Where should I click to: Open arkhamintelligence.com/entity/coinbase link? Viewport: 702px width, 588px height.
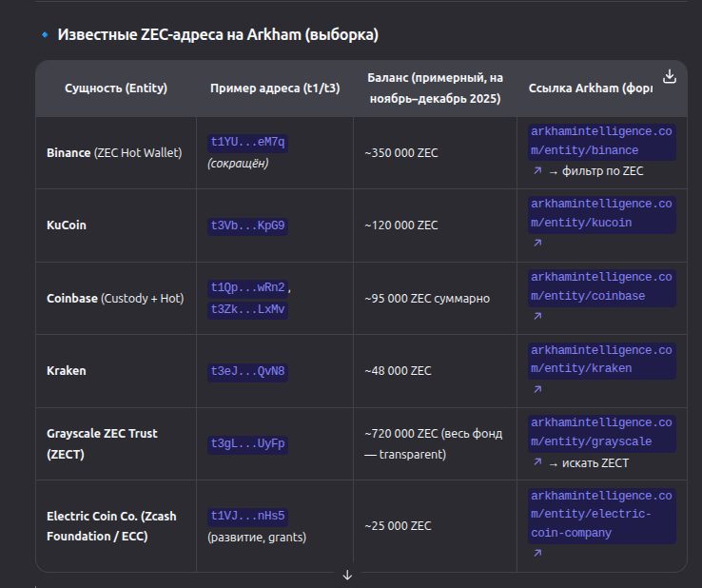tap(601, 286)
